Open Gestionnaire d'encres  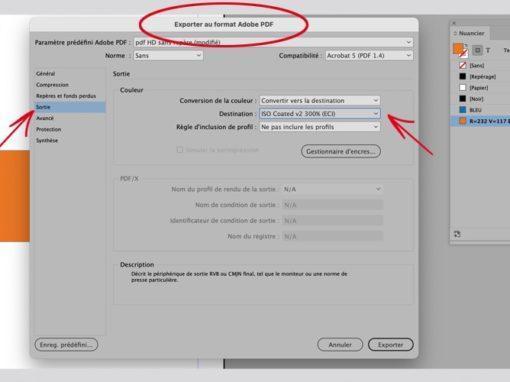click(341, 151)
